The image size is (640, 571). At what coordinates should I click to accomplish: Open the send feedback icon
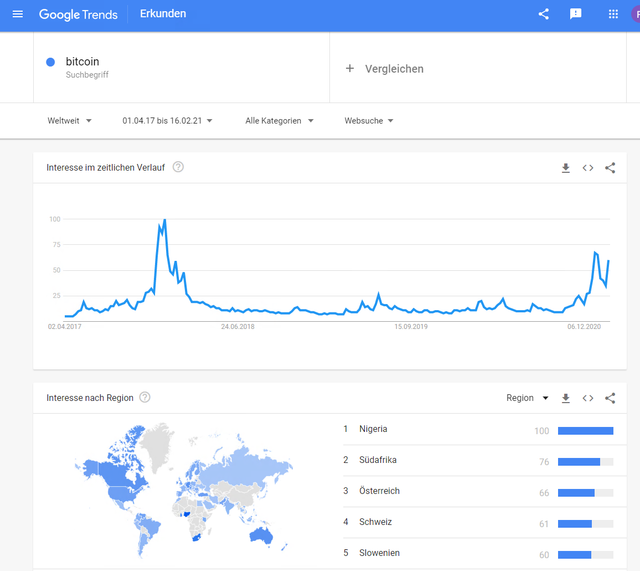(x=575, y=14)
